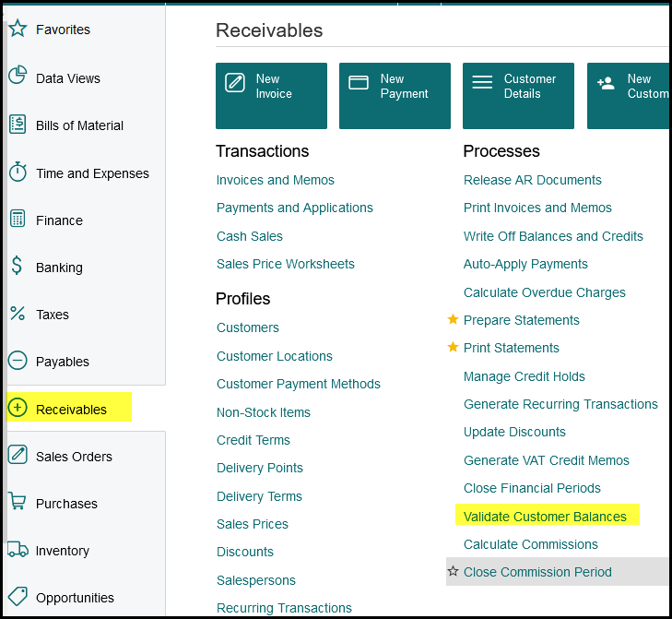Go to Invoices and Memos

click(276, 180)
